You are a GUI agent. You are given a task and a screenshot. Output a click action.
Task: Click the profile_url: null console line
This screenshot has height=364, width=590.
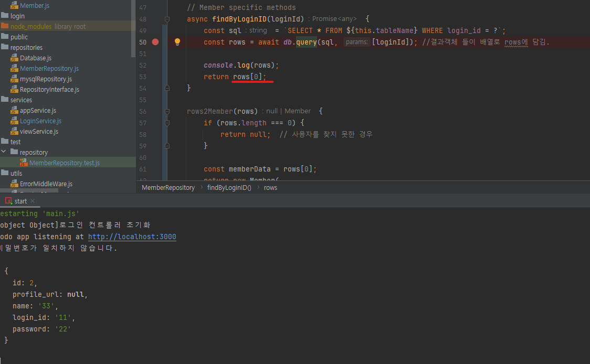pyautogui.click(x=50, y=294)
